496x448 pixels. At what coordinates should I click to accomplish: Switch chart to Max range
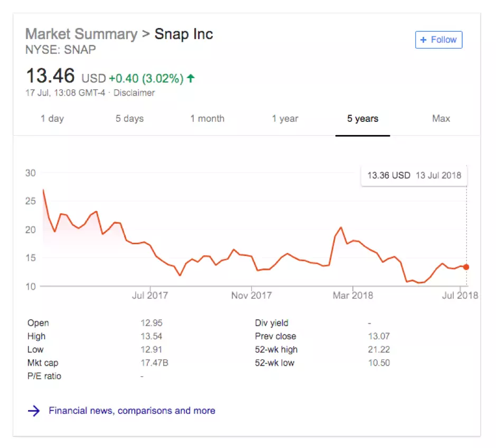[x=441, y=119]
